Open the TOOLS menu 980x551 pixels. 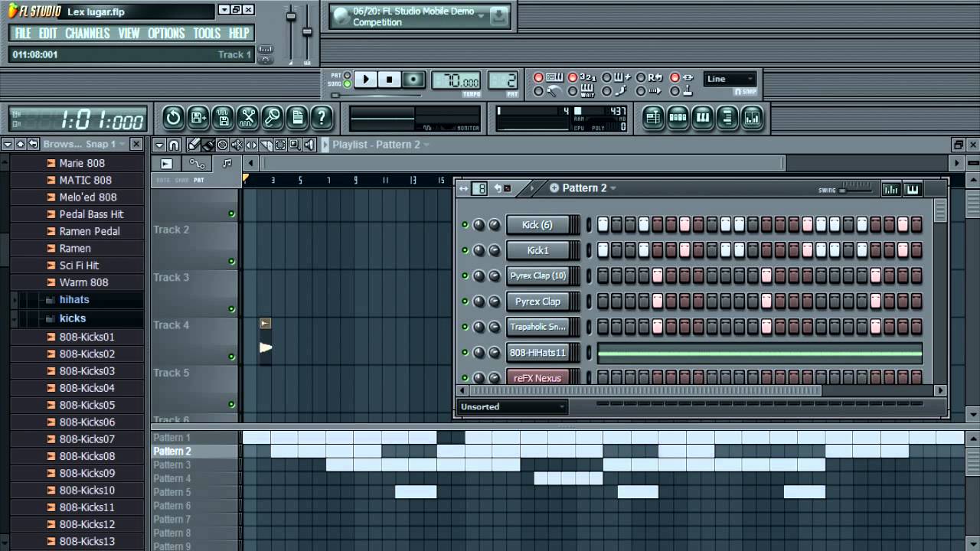coord(207,33)
